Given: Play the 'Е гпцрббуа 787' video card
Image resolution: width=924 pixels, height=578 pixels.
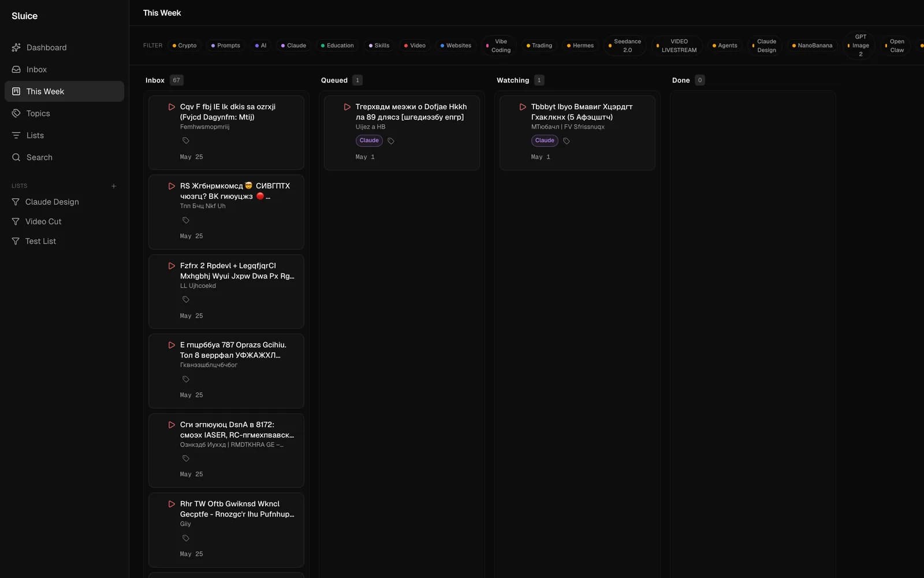Looking at the screenshot, I should pos(172,345).
